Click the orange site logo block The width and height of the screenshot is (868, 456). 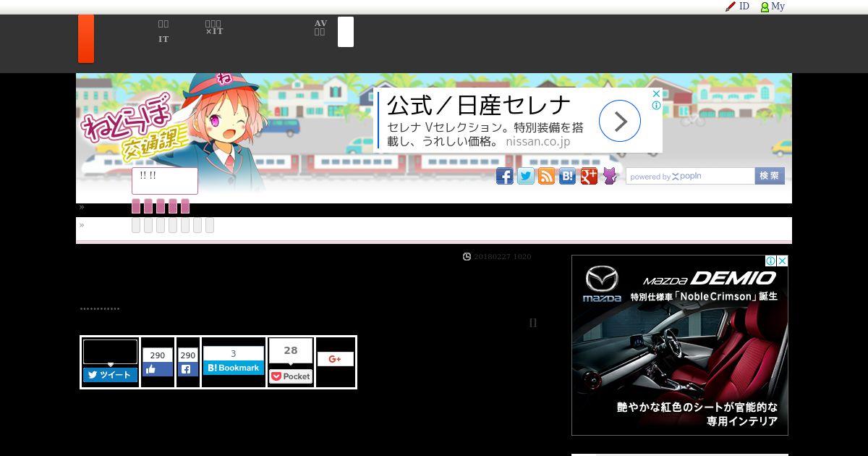click(x=86, y=38)
